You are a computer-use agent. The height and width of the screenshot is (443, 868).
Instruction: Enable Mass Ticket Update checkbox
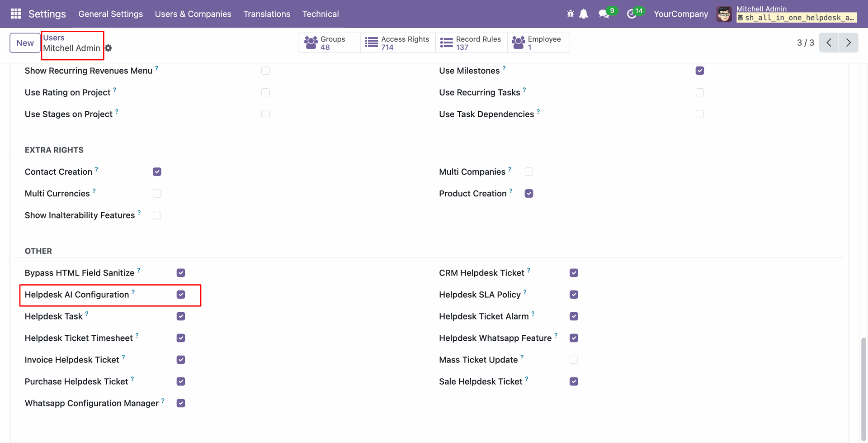[574, 360]
